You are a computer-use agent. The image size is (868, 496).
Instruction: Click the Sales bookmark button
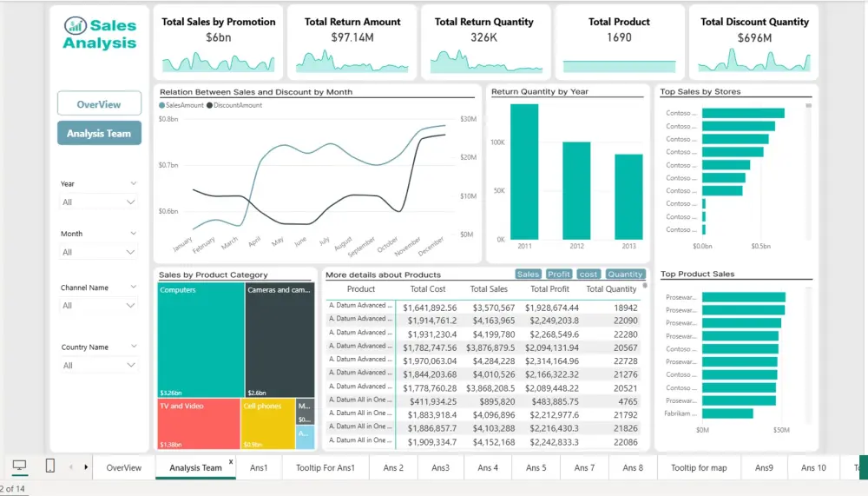[528, 274]
